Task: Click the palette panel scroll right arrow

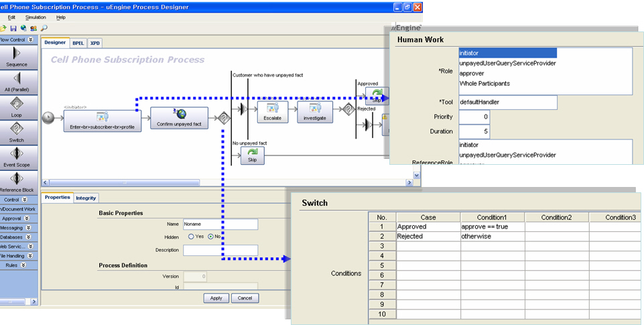Action: (x=34, y=302)
